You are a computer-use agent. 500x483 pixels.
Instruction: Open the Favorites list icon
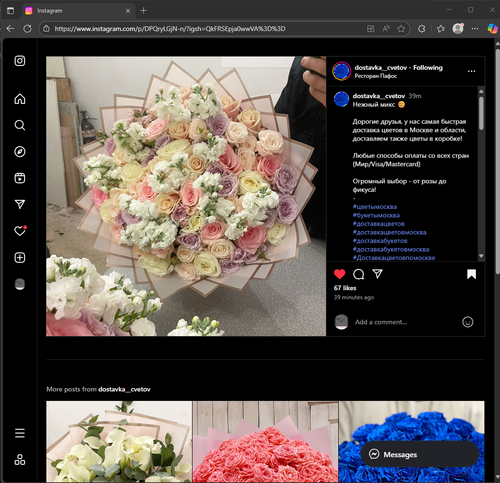click(x=441, y=29)
